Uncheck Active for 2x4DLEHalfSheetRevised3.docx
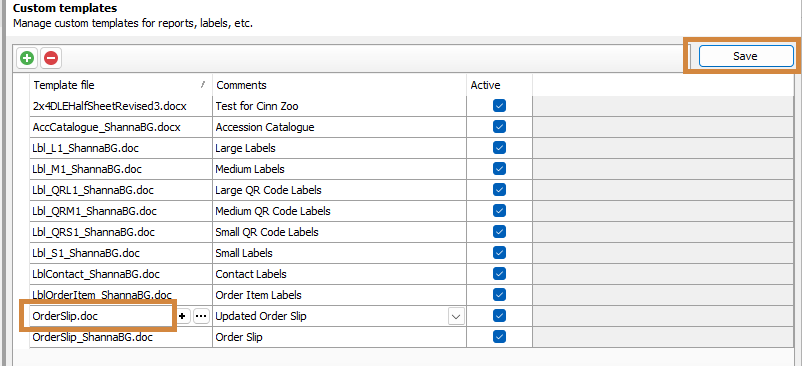This screenshot has width=802, height=366. click(x=499, y=106)
